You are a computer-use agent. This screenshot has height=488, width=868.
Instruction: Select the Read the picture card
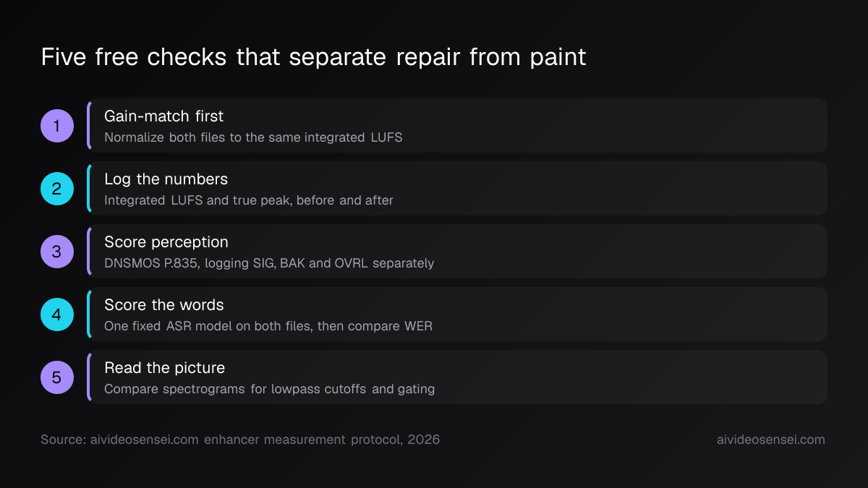point(457,377)
